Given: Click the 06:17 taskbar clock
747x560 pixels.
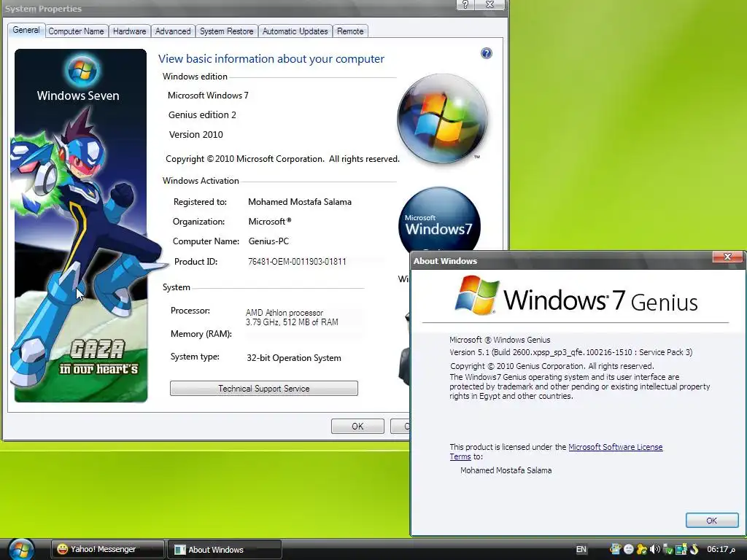Looking at the screenshot, I should (x=721, y=549).
